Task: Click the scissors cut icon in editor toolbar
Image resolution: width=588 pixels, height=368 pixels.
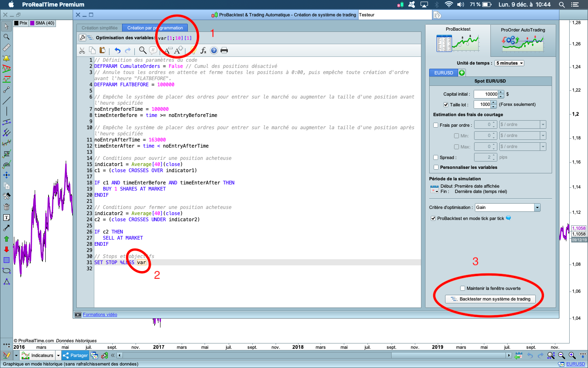Action: pos(82,51)
